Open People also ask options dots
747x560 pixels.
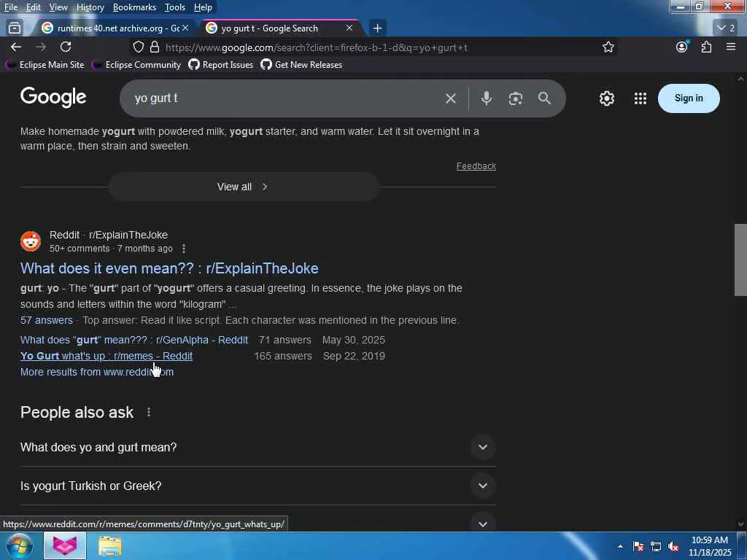coord(149,412)
